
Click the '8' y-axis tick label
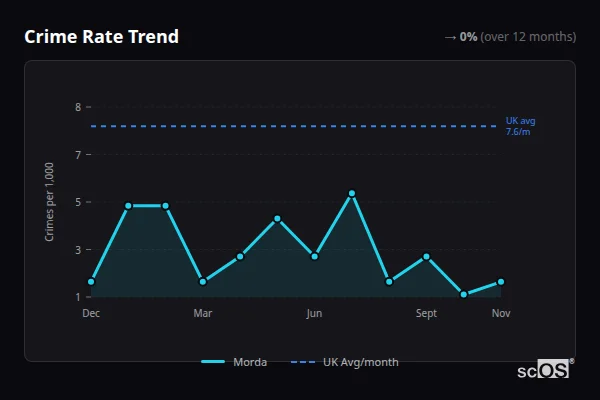click(x=78, y=107)
